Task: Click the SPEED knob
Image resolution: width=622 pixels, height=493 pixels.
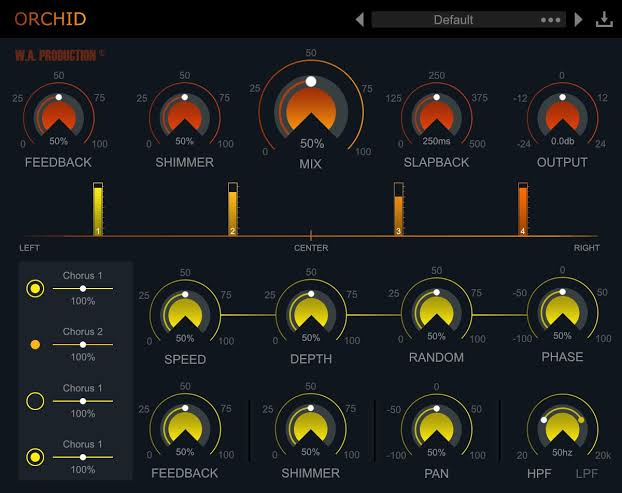Action: (x=185, y=316)
